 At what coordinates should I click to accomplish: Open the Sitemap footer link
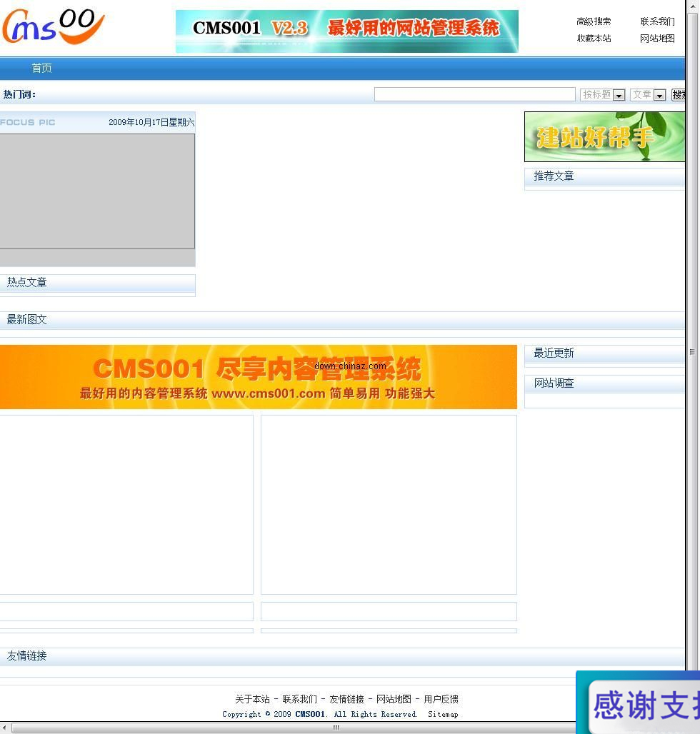click(x=443, y=714)
